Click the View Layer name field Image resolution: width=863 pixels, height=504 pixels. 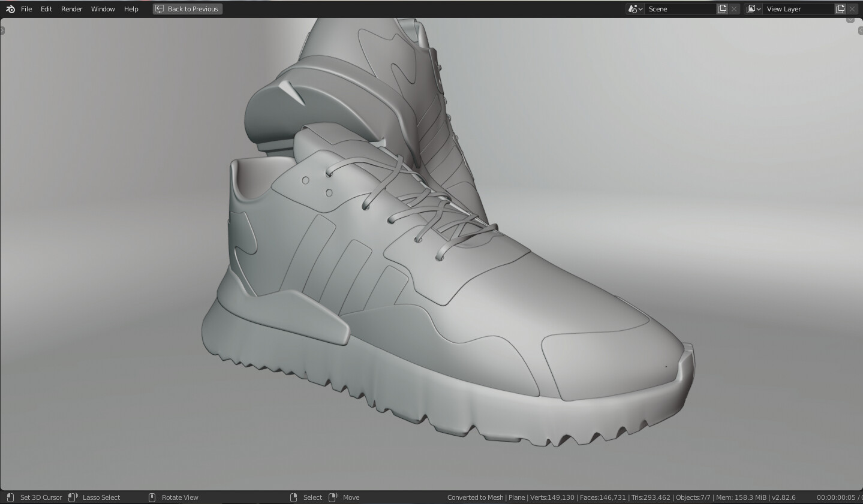[799, 9]
